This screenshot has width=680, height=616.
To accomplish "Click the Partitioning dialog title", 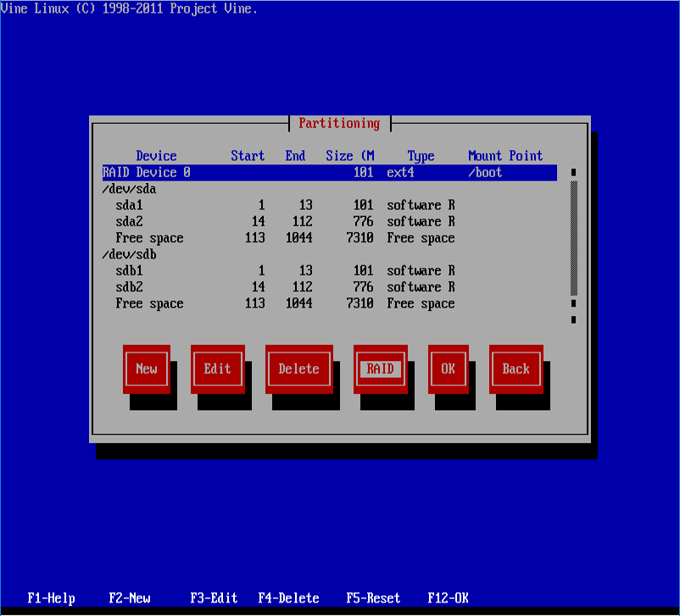I will point(339,124).
